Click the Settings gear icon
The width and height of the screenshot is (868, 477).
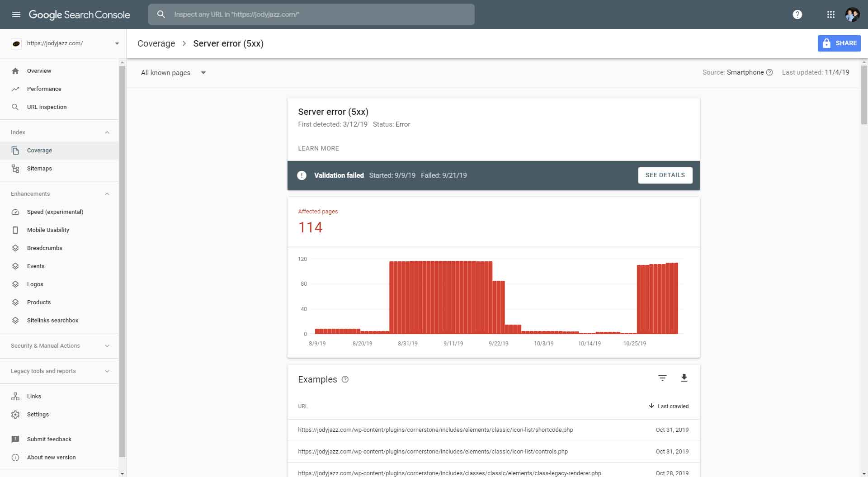click(15, 415)
